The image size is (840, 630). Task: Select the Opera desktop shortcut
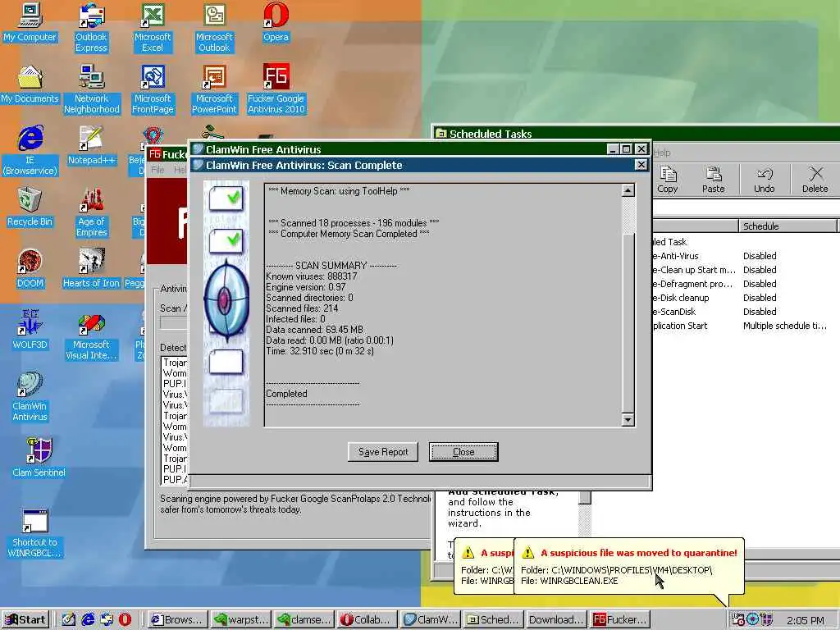coord(276,23)
